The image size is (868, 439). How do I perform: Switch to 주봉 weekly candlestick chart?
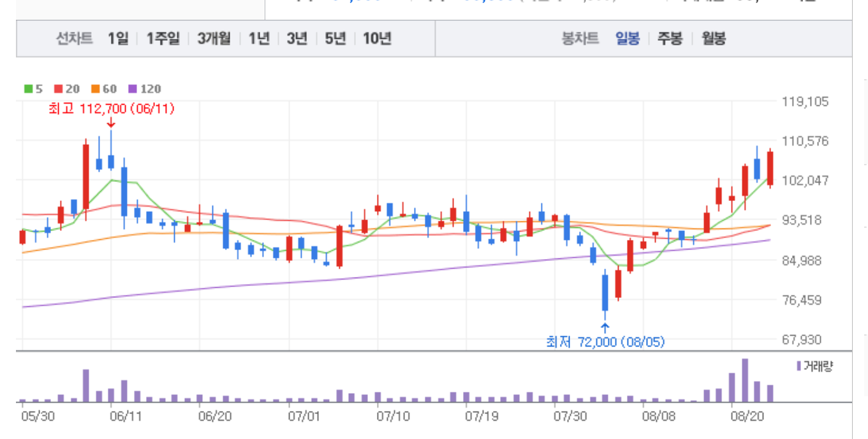click(x=670, y=39)
